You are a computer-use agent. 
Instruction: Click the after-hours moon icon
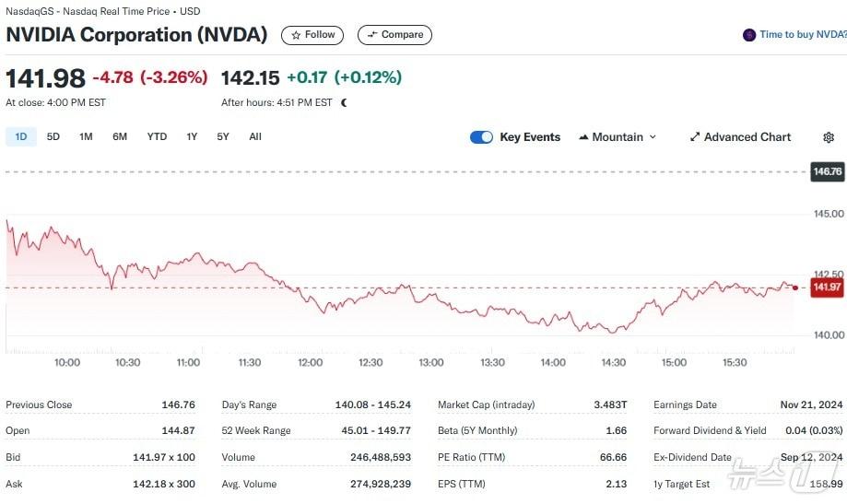coord(344,103)
